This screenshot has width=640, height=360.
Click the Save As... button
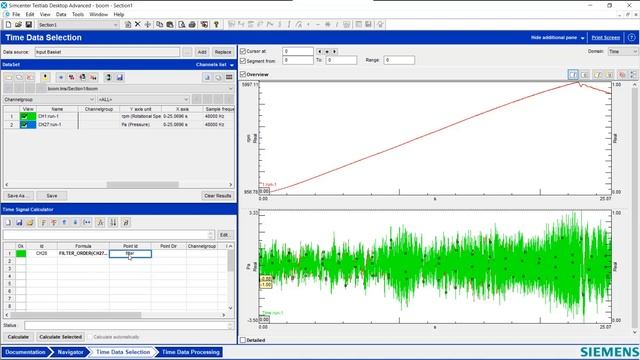click(17, 196)
